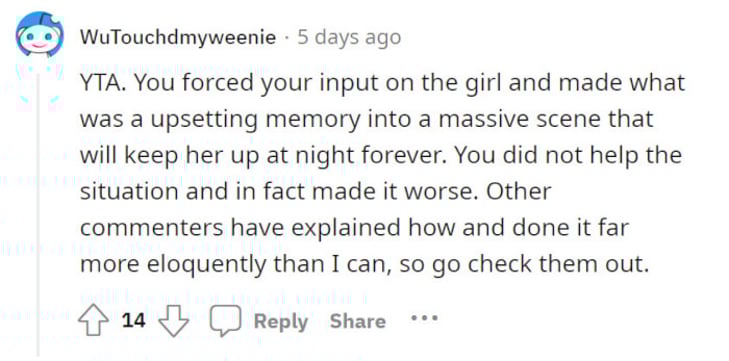
Task: Click the line "commenters have explained how"
Action: [354, 229]
